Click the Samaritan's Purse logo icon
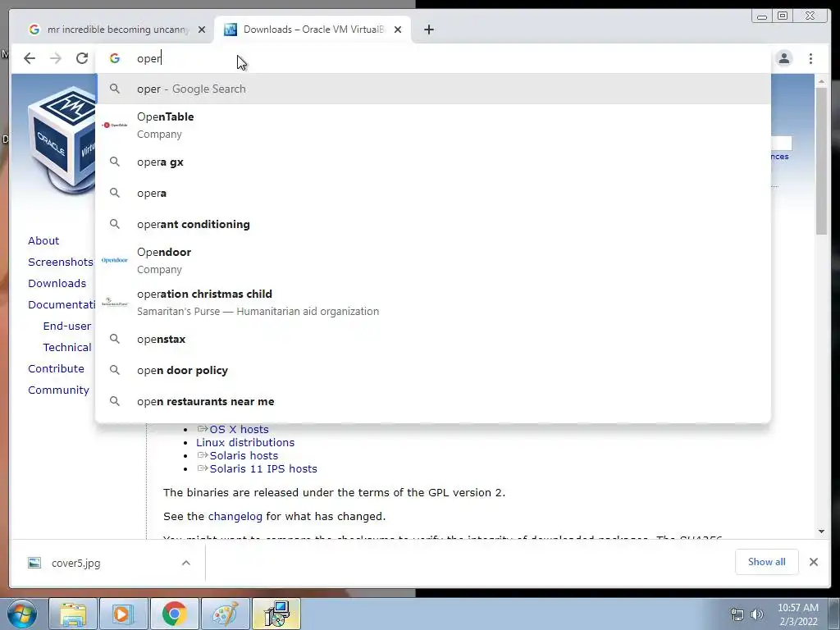 tap(115, 302)
